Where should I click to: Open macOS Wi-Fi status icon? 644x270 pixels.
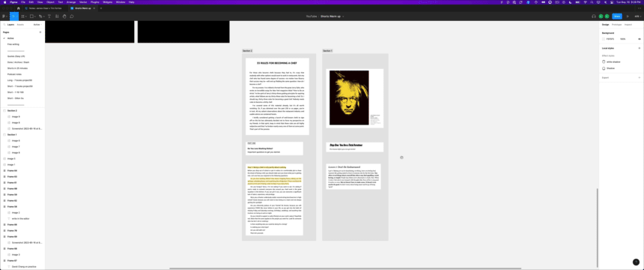[586, 2]
